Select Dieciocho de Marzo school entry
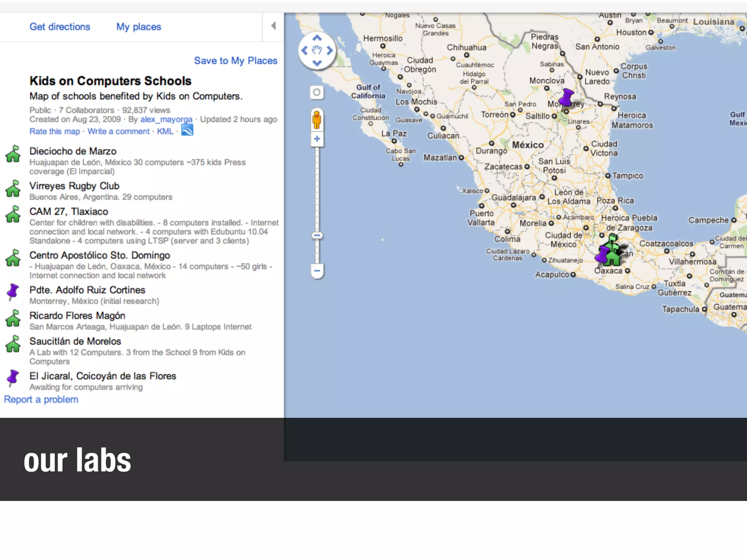747x560 pixels. [73, 151]
